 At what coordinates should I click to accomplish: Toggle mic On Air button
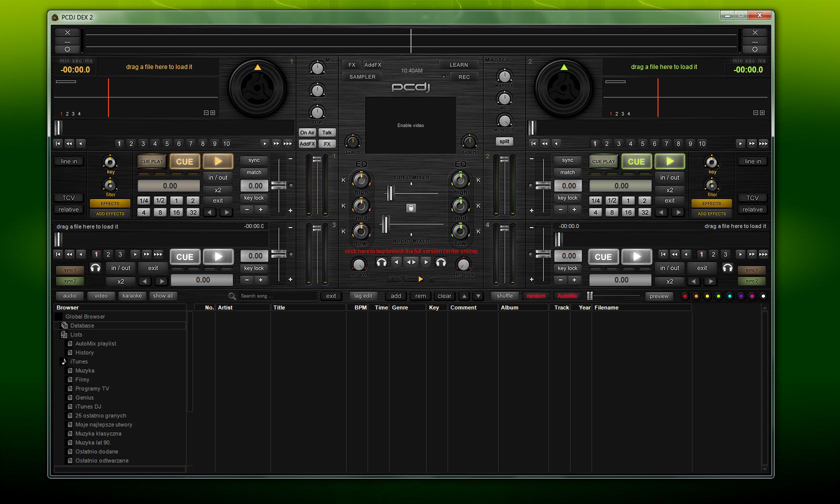tap(307, 132)
